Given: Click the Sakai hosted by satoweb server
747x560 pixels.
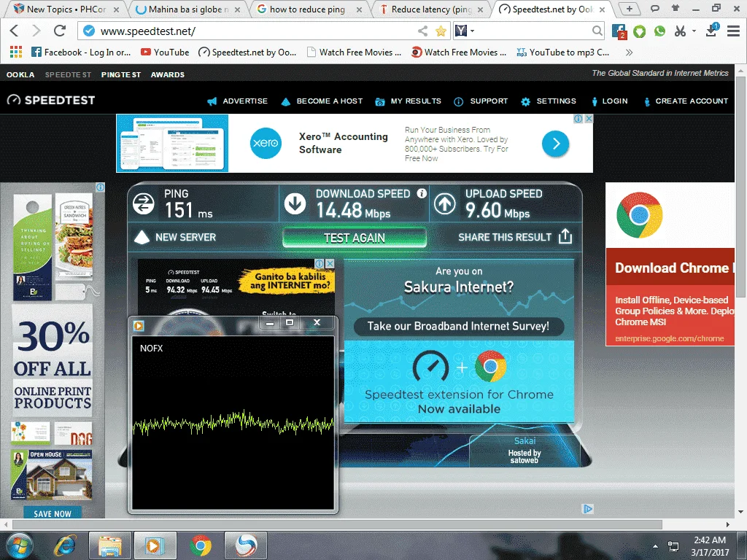Looking at the screenshot, I should point(525,450).
